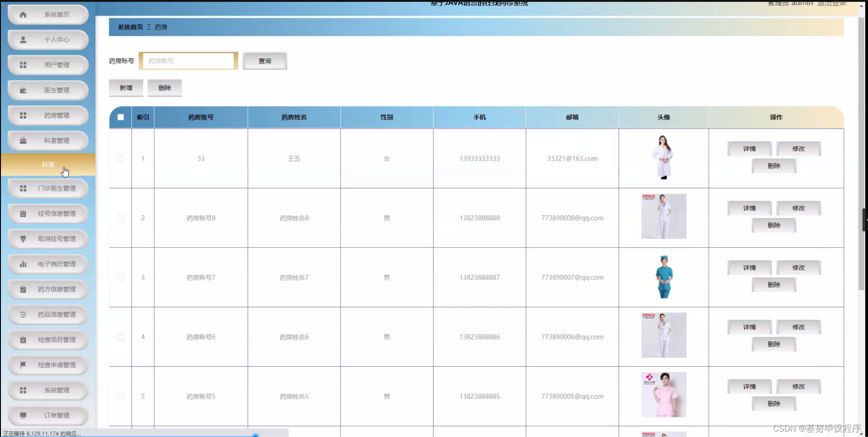Check the row checkbox for 王五

pos(121,159)
